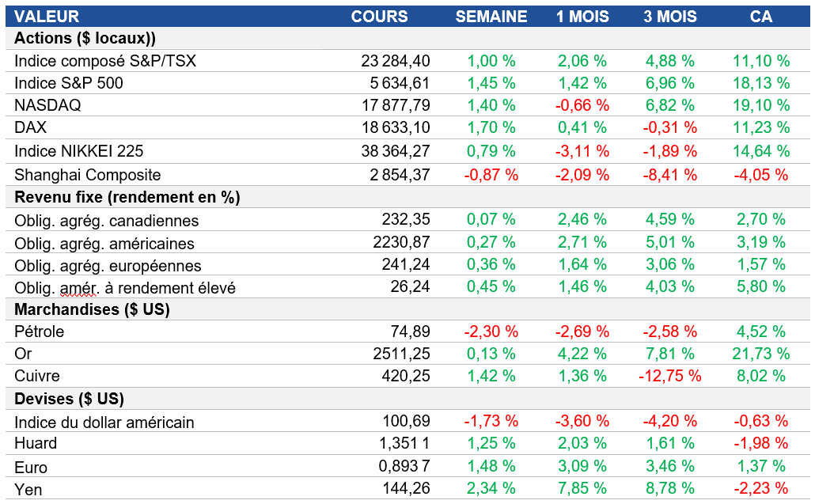Click the VALEUR column header
Viewport: 815px width, 504px height.
point(47,17)
